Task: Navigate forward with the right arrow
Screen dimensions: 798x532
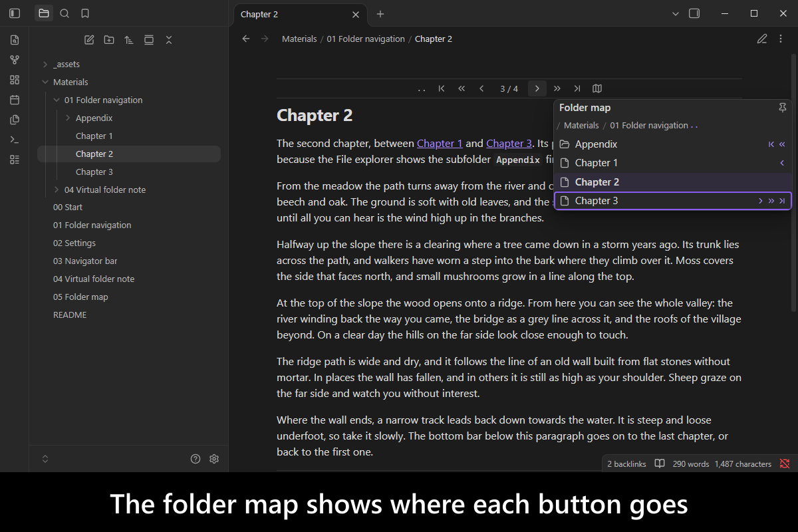Action: click(x=265, y=39)
